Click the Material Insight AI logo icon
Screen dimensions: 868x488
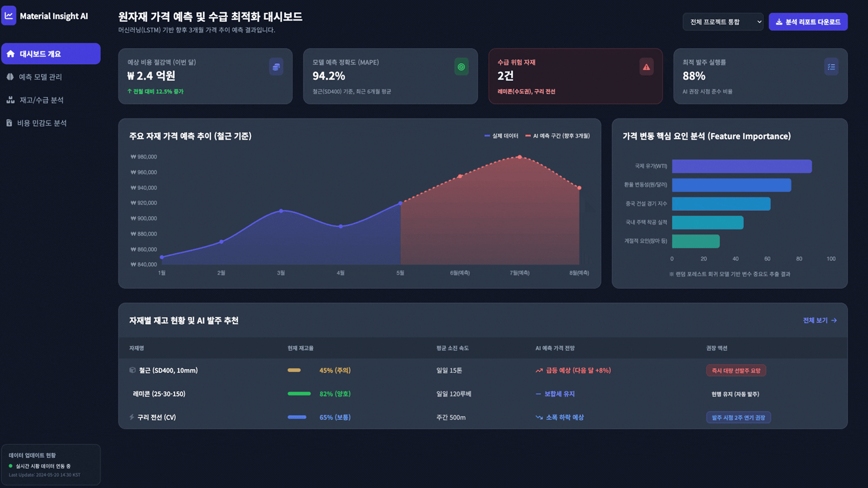coord(9,16)
